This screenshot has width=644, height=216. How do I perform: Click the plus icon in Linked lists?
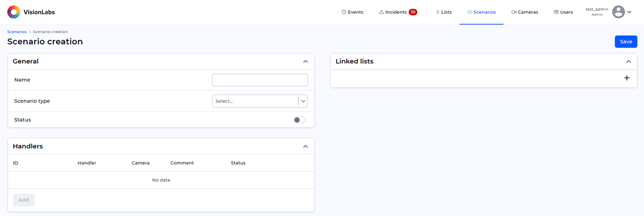627,78
